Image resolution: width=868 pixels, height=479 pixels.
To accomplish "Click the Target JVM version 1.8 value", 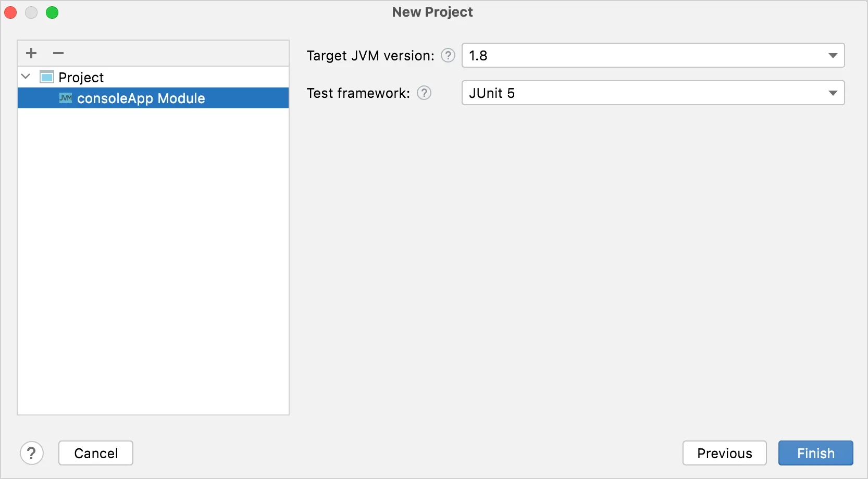I will point(478,56).
